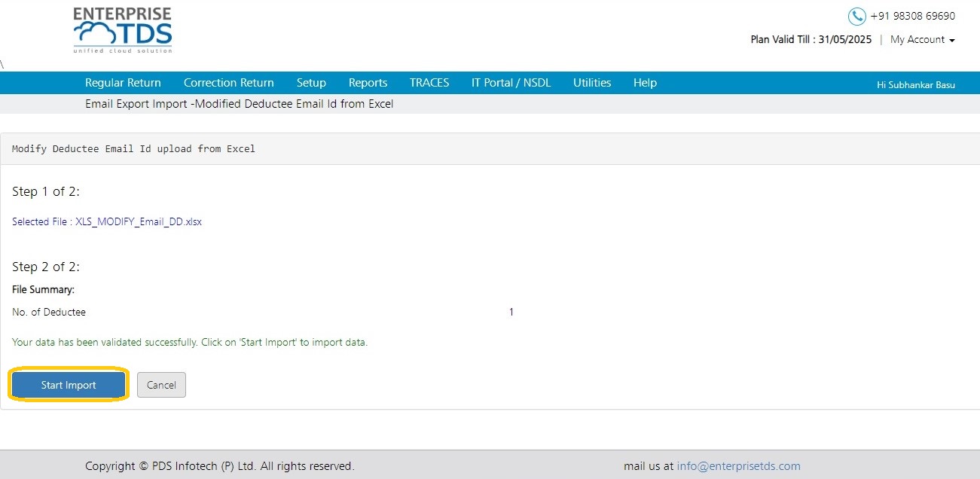Screen dimensions: 980x479
Task: Click the Enterprise TDS cloud logo
Action: (x=123, y=30)
